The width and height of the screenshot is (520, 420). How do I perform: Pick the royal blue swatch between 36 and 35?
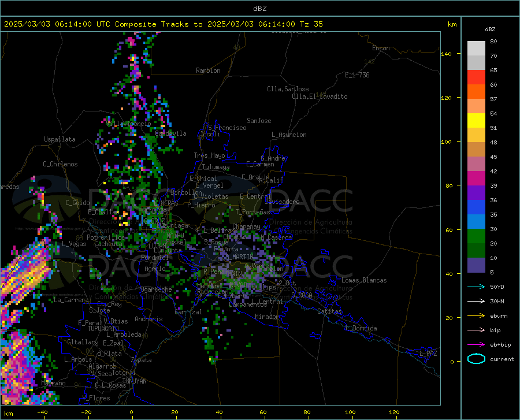[x=476, y=207]
